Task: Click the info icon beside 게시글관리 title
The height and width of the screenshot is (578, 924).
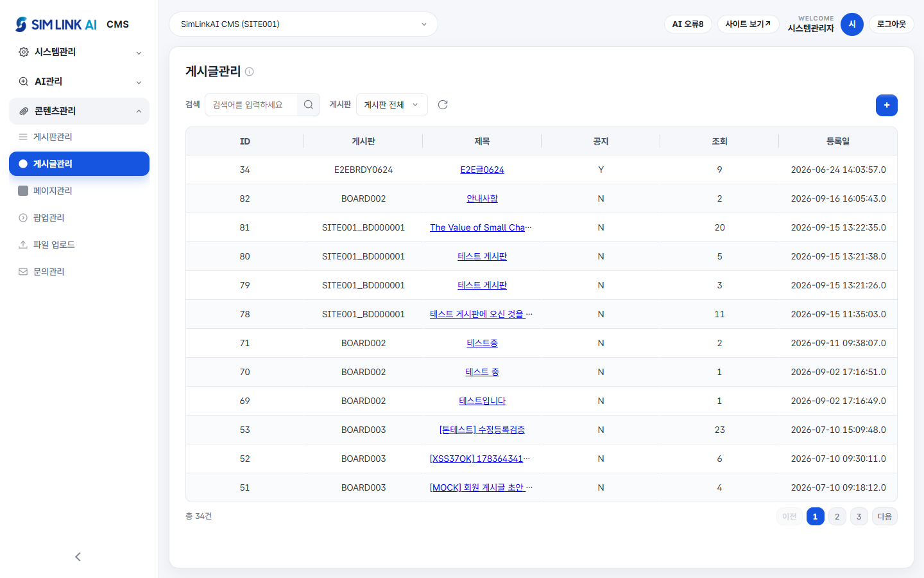Action: pos(250,72)
